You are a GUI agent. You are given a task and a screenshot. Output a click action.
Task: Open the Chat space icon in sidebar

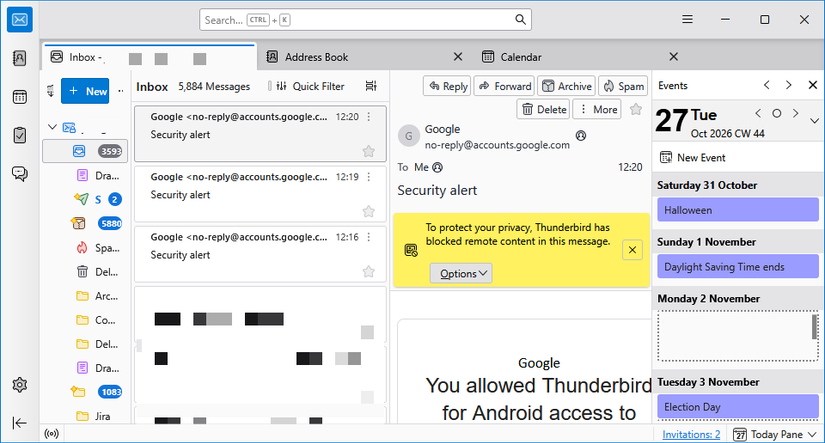click(19, 174)
